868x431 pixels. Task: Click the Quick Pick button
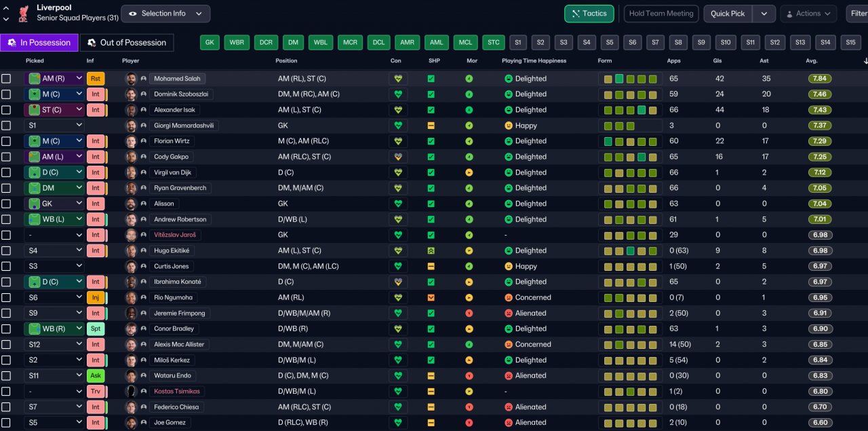click(728, 14)
